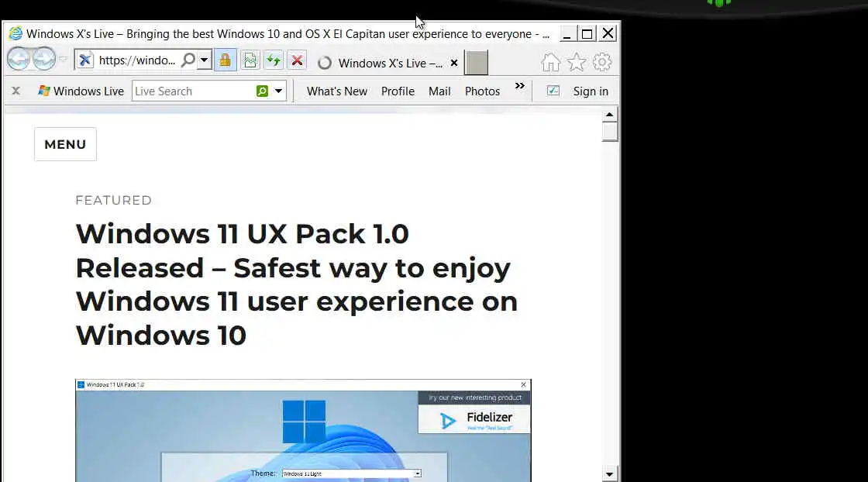
Task: Click the Windows Live logo button
Action: pyautogui.click(x=81, y=91)
